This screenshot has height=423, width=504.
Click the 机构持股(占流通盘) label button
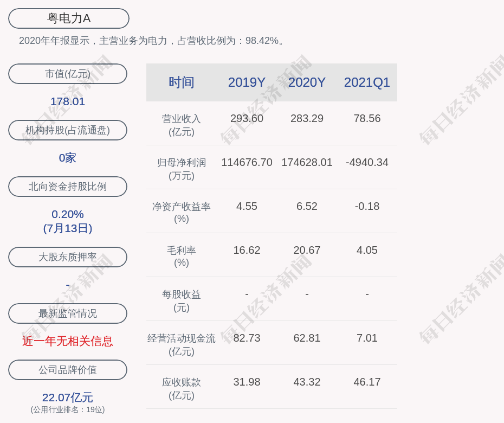coord(68,130)
